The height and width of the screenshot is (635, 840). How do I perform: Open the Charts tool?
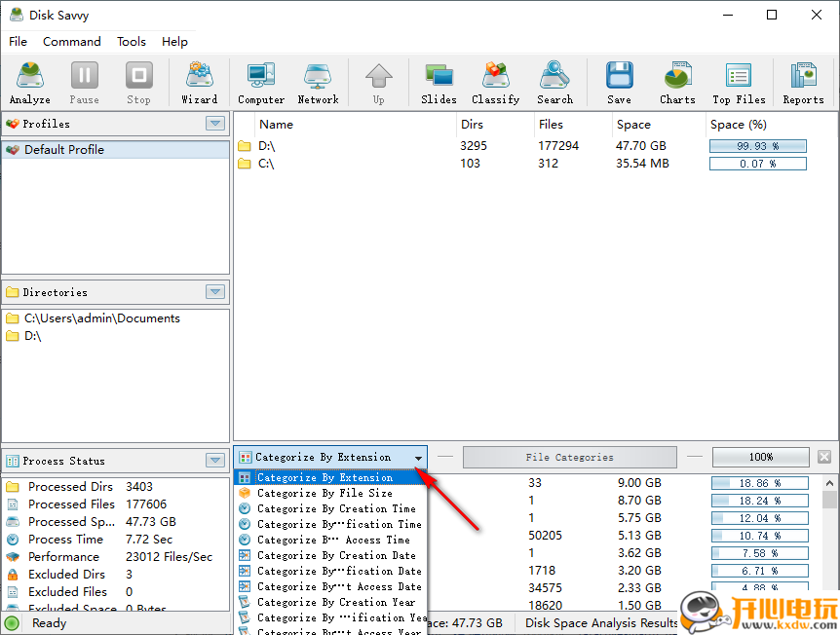point(677,83)
